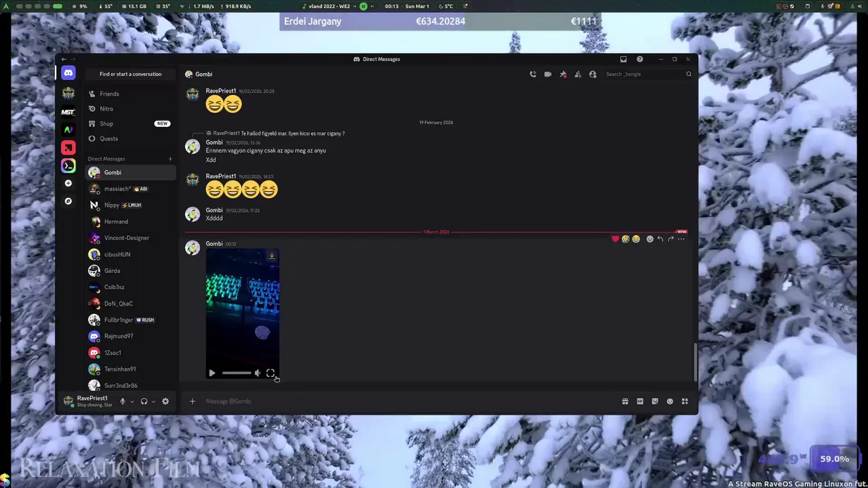This screenshot has width=868, height=488.
Task: Open conversation with massiach
Action: 131,188
